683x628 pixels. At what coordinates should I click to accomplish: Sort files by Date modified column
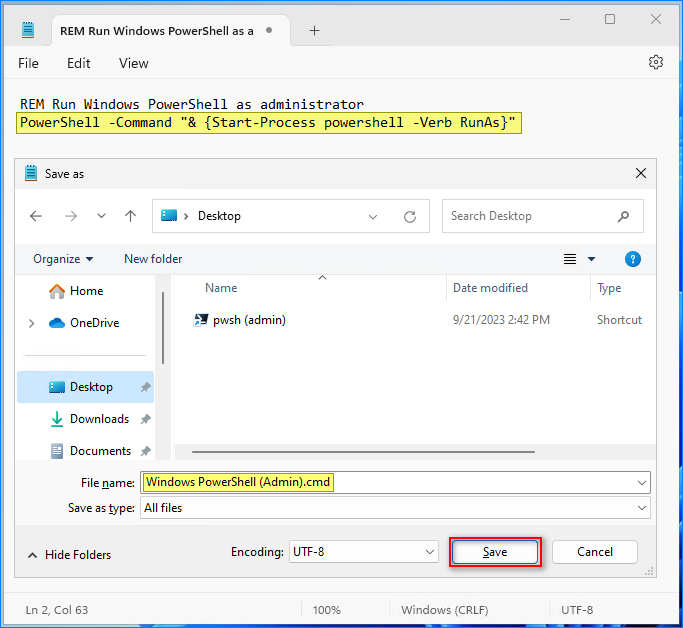(490, 288)
